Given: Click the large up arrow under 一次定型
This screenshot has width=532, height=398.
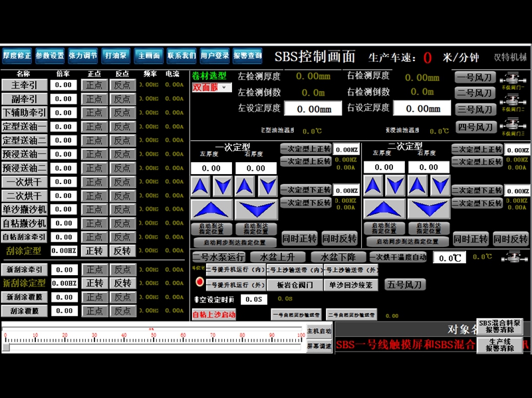Looking at the screenshot, I should tap(212, 209).
